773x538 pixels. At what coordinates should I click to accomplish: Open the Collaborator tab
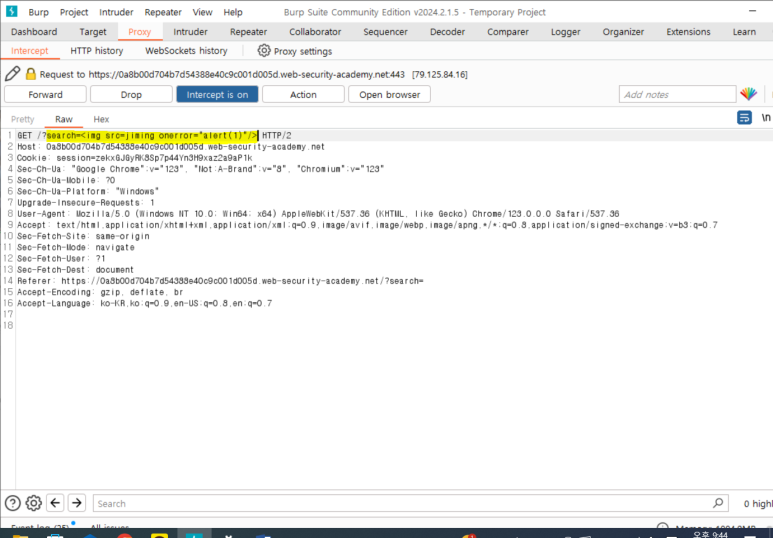pos(315,32)
